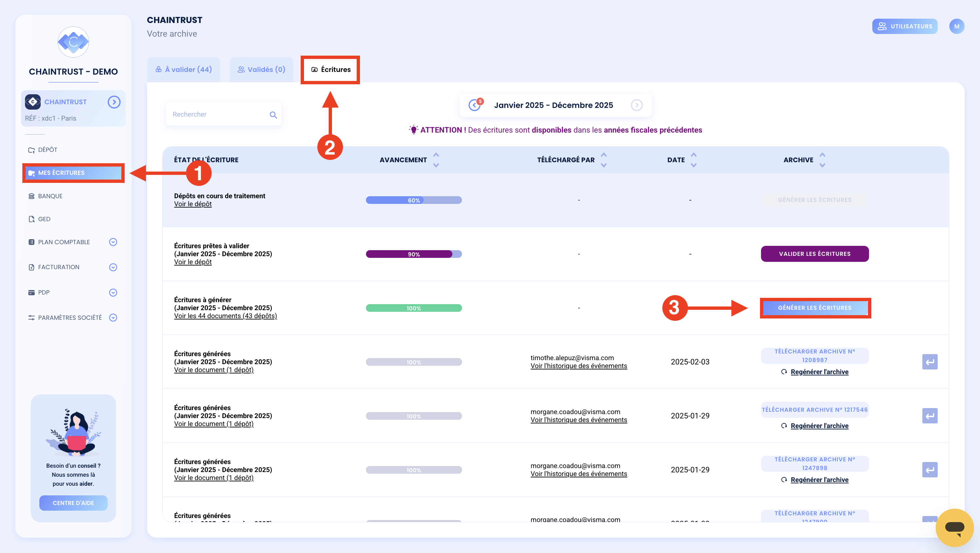Regenerate the archive below N° 1247898
Viewport: 980px width, 553px height.
coord(819,480)
